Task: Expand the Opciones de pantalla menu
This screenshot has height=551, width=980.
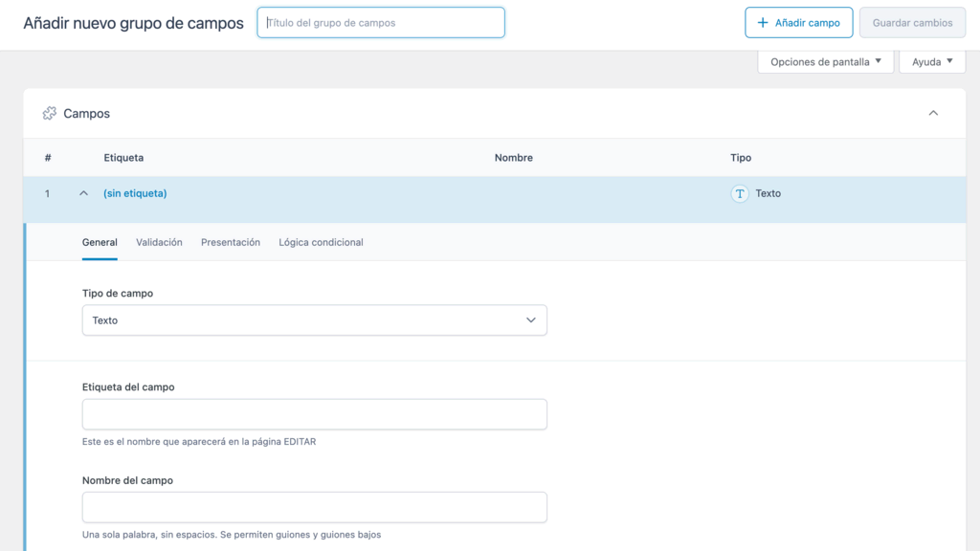Action: point(825,62)
